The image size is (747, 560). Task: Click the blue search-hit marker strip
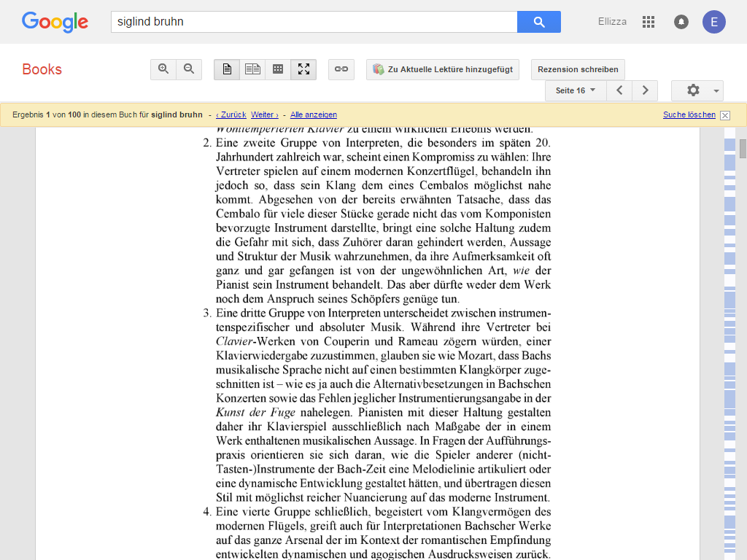point(729,343)
